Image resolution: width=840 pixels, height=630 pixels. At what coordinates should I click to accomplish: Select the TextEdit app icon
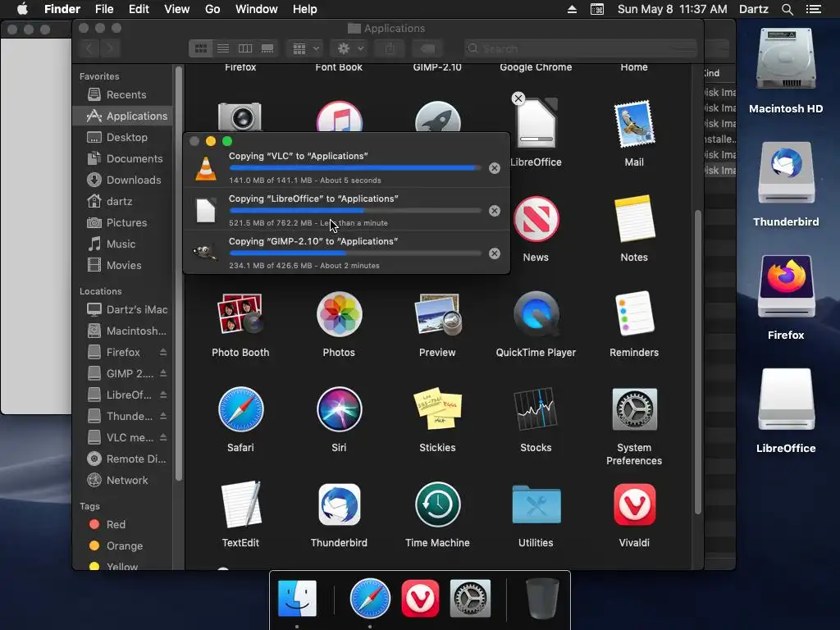pyautogui.click(x=240, y=504)
